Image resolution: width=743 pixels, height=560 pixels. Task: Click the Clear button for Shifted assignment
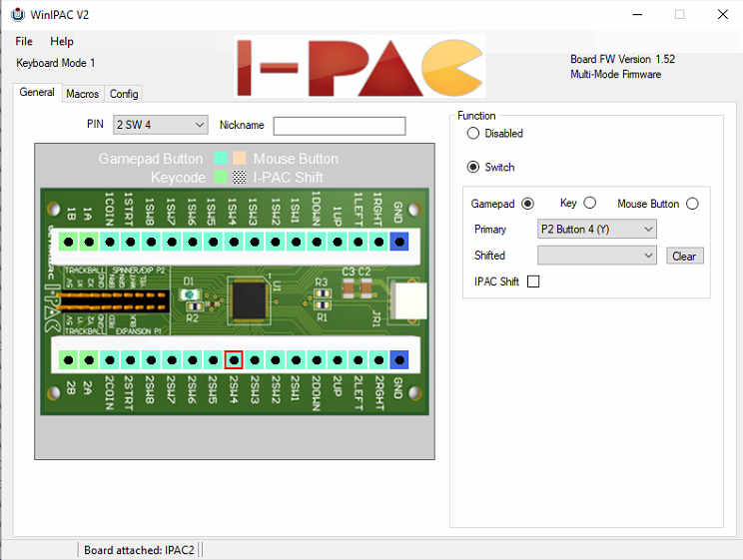pos(684,256)
